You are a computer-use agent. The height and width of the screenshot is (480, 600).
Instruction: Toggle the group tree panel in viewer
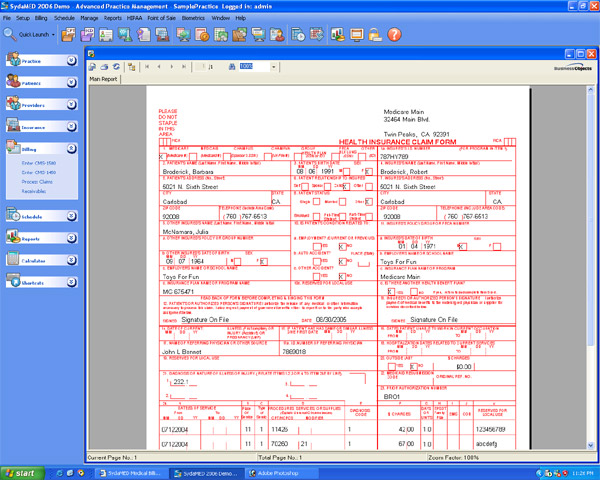131,66
